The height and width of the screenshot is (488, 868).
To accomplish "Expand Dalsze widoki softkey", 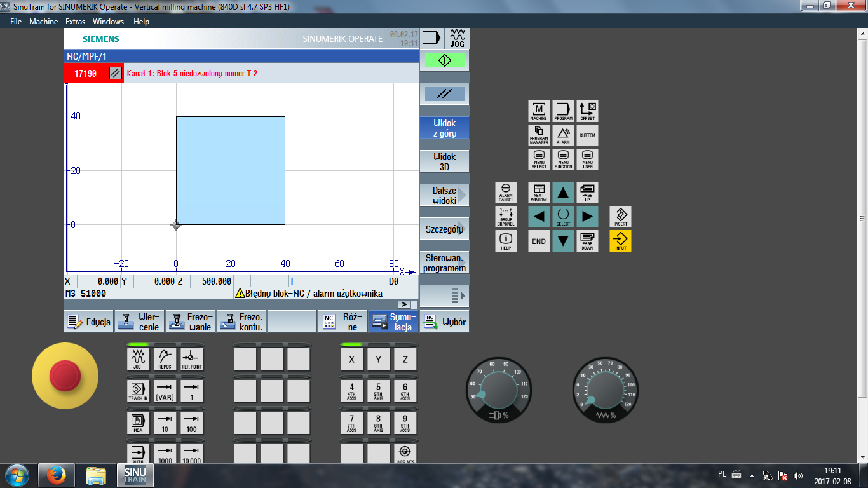I will [x=444, y=195].
